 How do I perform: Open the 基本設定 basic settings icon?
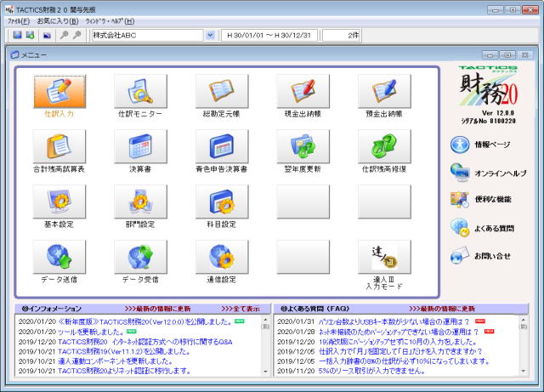(59, 202)
